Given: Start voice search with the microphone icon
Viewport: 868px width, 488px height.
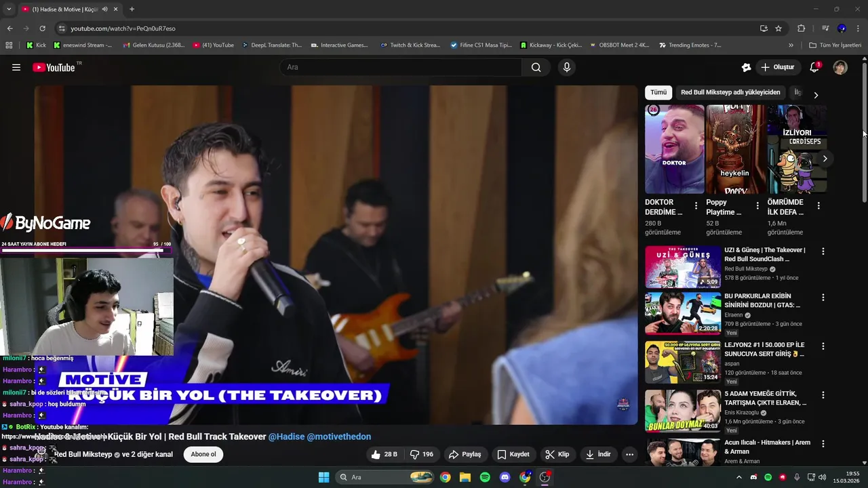Looking at the screenshot, I should point(567,67).
